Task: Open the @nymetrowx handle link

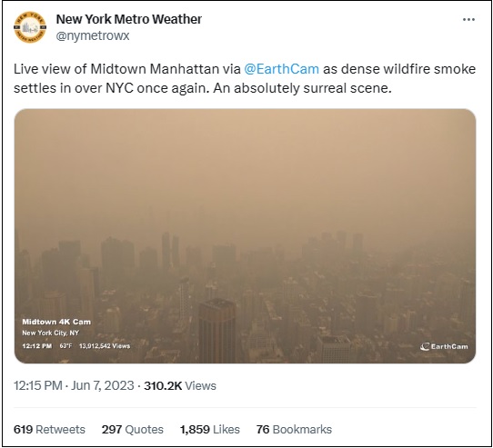Action: click(x=93, y=35)
